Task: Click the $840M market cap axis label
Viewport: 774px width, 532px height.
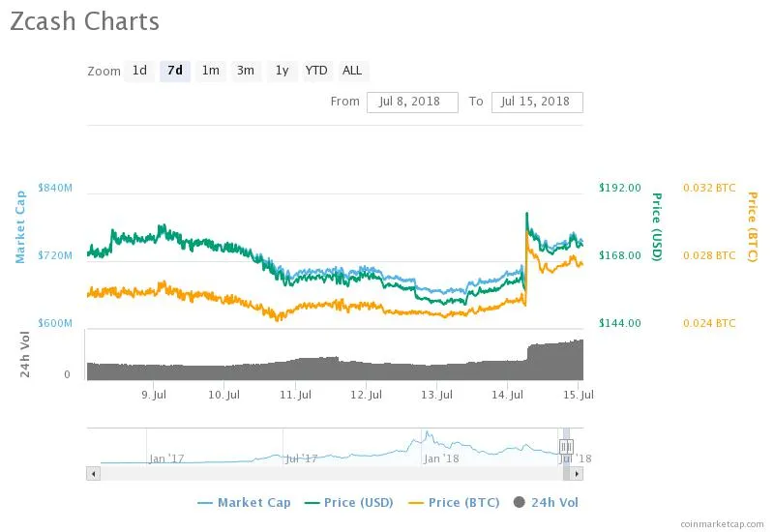Action: point(55,188)
